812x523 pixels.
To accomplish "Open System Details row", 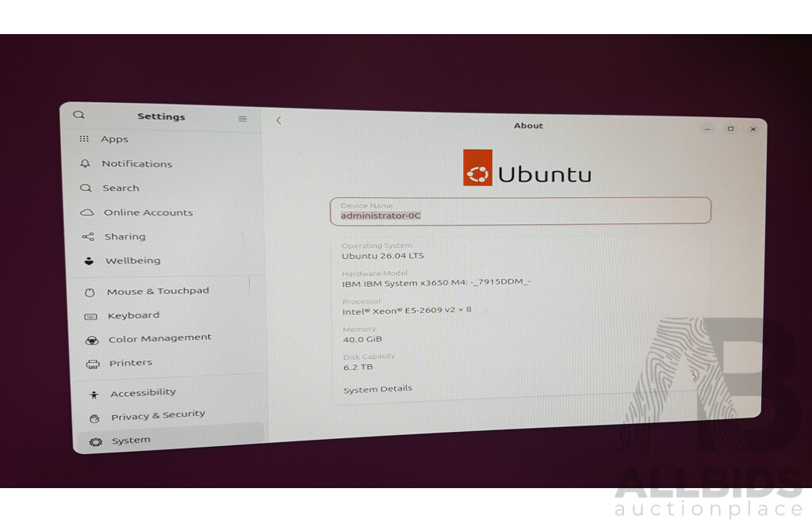I will (x=520, y=384).
